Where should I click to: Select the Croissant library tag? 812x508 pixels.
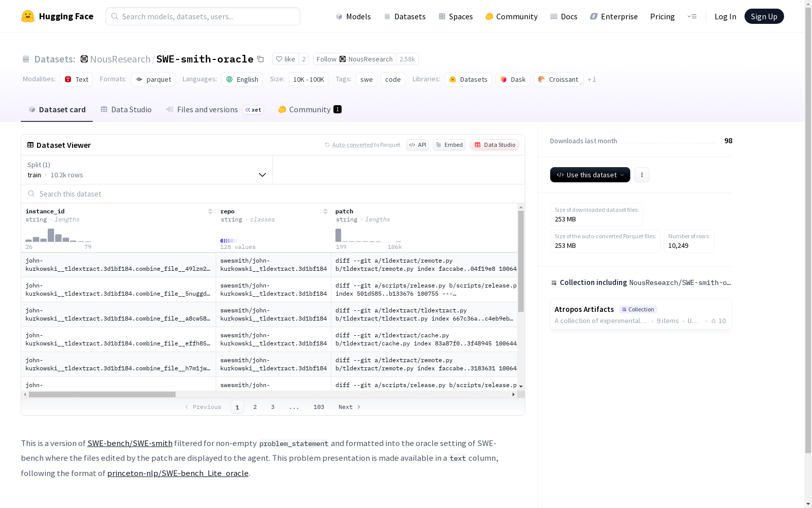coord(558,79)
